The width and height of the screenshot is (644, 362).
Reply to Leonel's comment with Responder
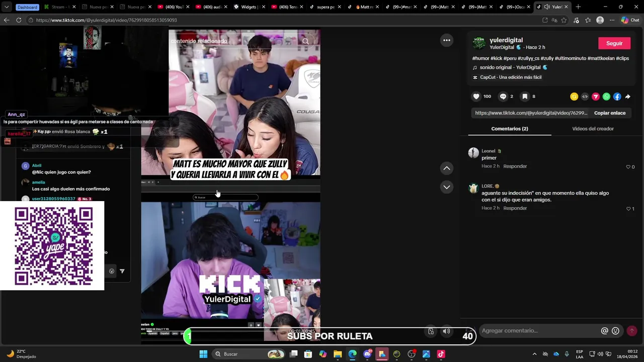pyautogui.click(x=515, y=166)
